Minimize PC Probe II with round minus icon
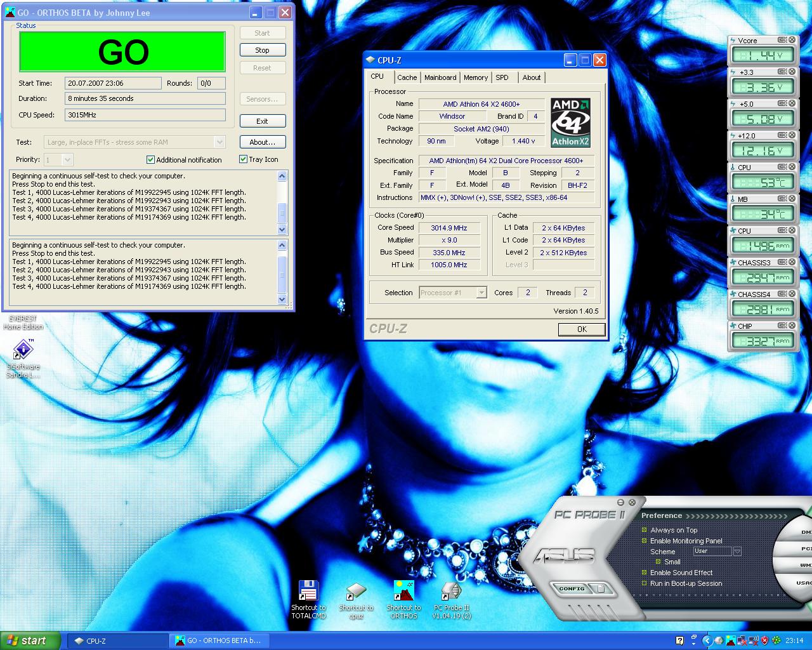This screenshot has width=812, height=650. pyautogui.click(x=621, y=502)
